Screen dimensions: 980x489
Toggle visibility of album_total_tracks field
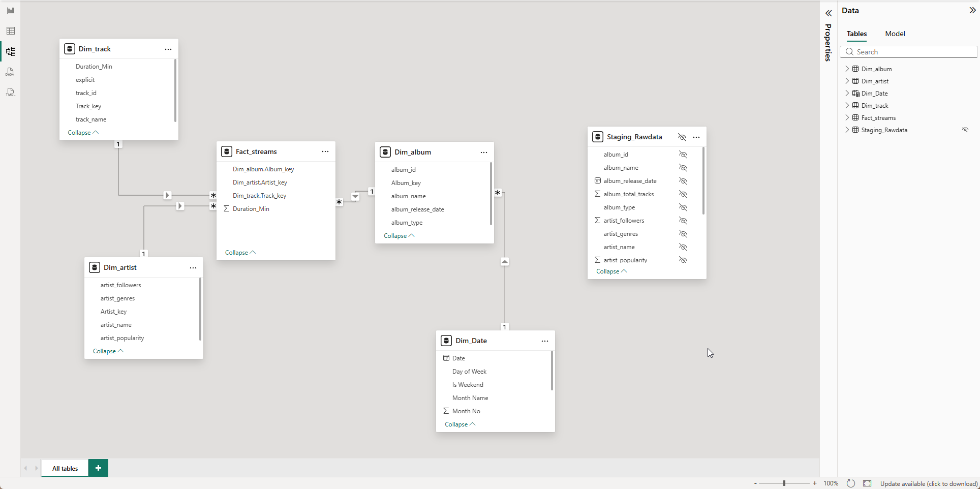pos(683,194)
